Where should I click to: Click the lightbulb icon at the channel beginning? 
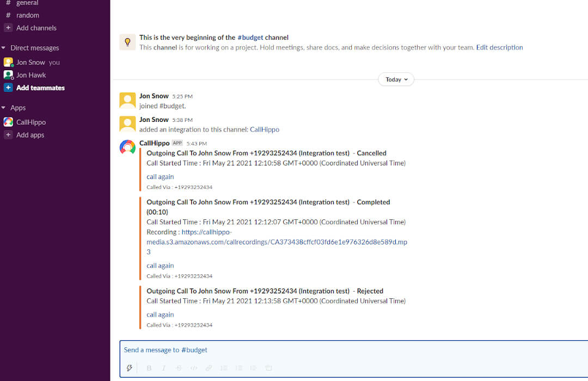(127, 42)
